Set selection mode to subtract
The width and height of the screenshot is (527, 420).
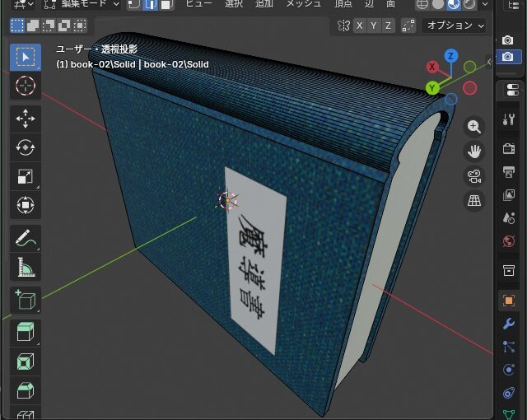[49, 26]
